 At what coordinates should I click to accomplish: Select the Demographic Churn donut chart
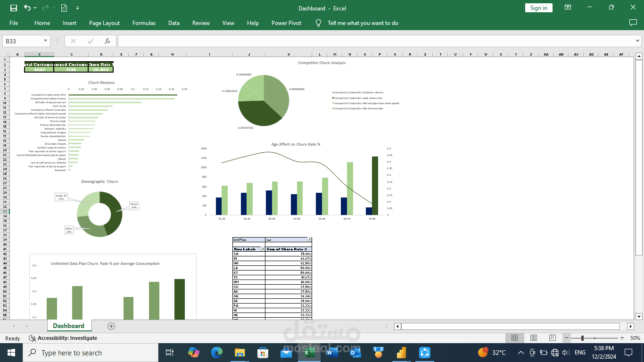(x=99, y=214)
